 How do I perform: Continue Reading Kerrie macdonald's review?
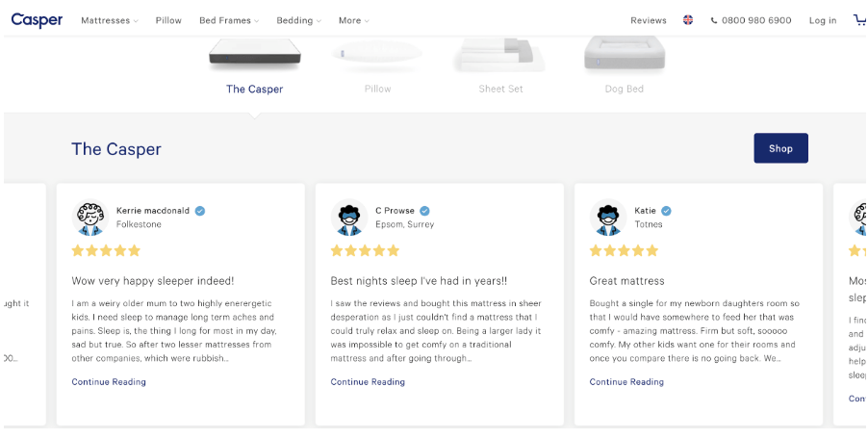[x=109, y=382]
